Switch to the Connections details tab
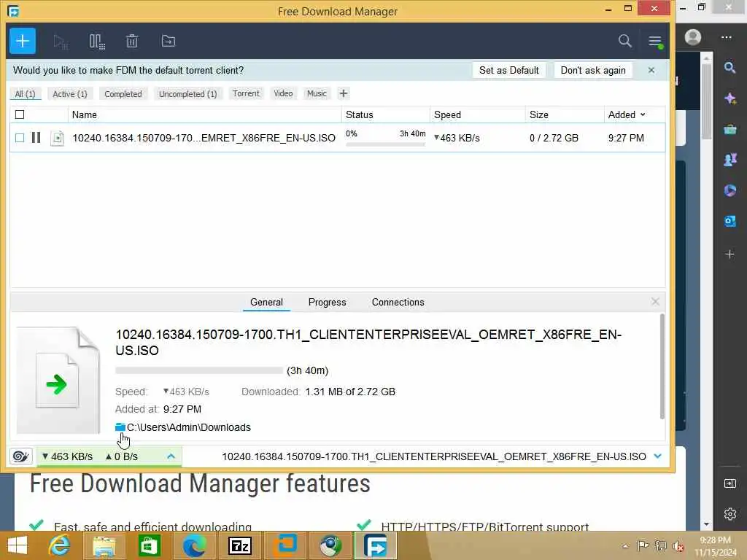The image size is (747, 560). (x=398, y=303)
